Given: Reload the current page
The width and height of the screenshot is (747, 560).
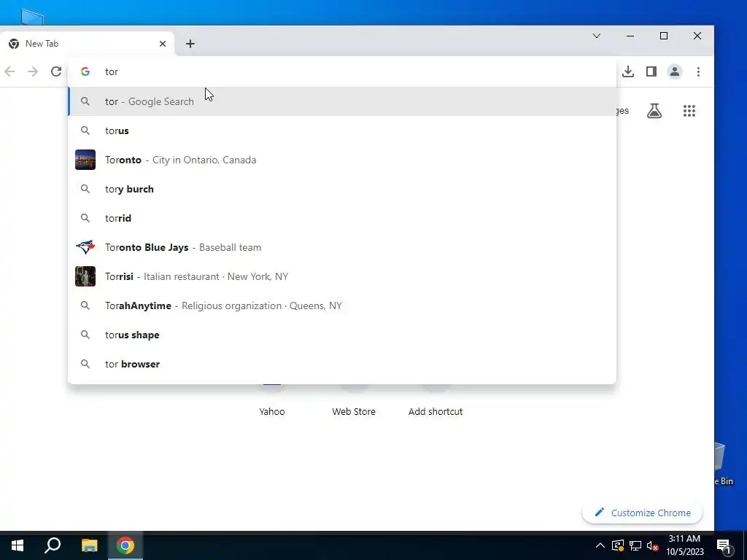Looking at the screenshot, I should (56, 71).
